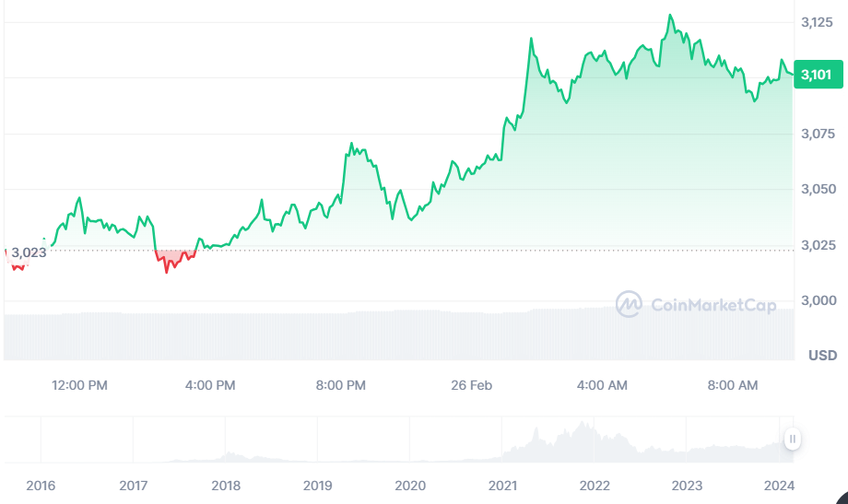This screenshot has width=848, height=504.
Task: Click the 8:00 PM time axis label
Action: (x=341, y=385)
